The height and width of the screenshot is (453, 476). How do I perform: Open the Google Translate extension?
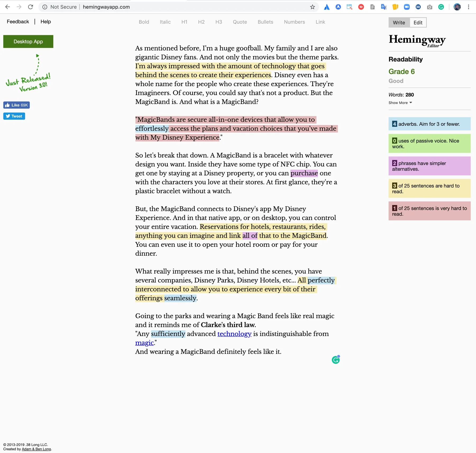[x=384, y=7]
